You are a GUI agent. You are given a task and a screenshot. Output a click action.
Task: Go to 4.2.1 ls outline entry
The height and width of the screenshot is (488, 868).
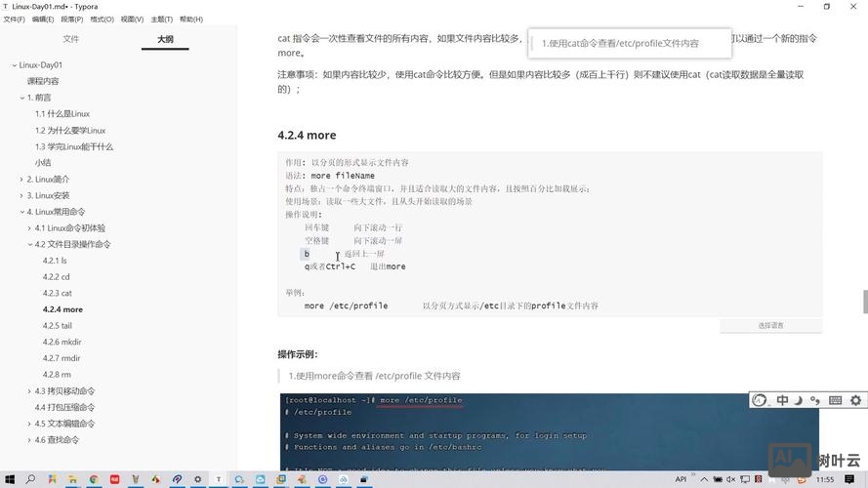click(x=55, y=261)
